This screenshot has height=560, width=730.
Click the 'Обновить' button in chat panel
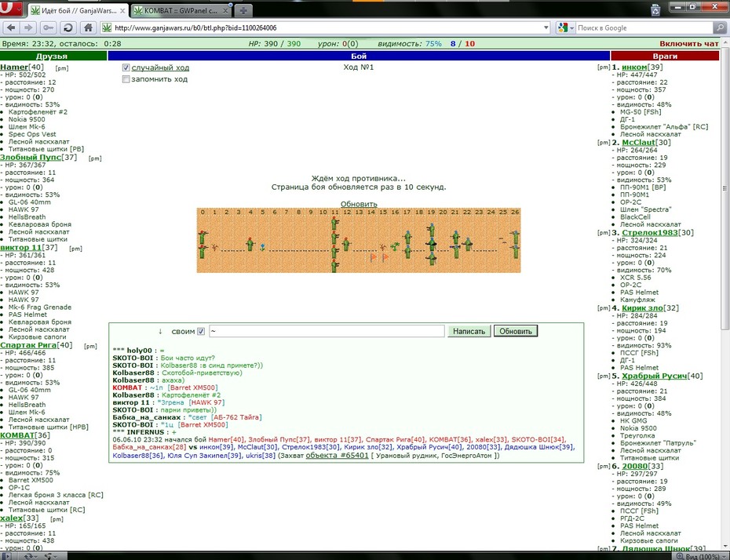[516, 331]
